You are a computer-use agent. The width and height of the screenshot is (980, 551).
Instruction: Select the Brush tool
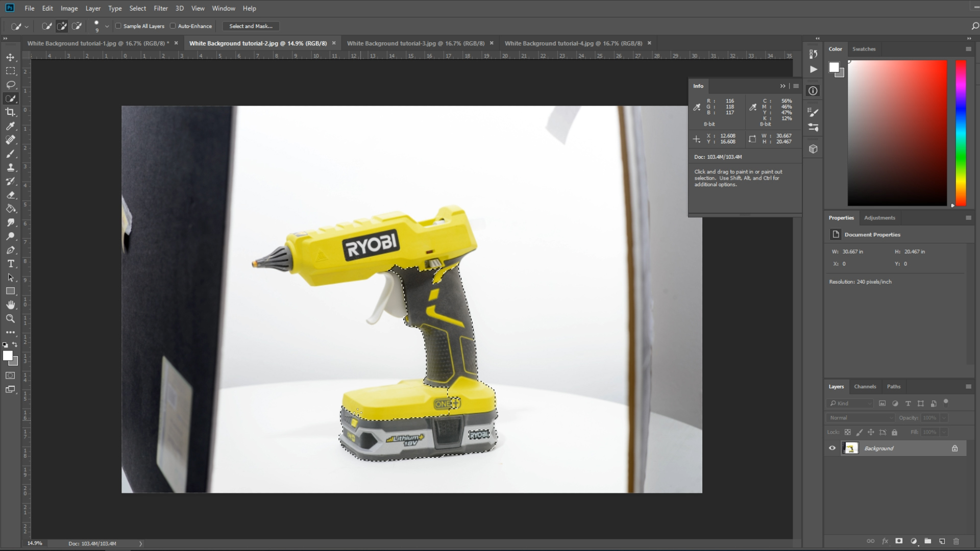tap(10, 154)
